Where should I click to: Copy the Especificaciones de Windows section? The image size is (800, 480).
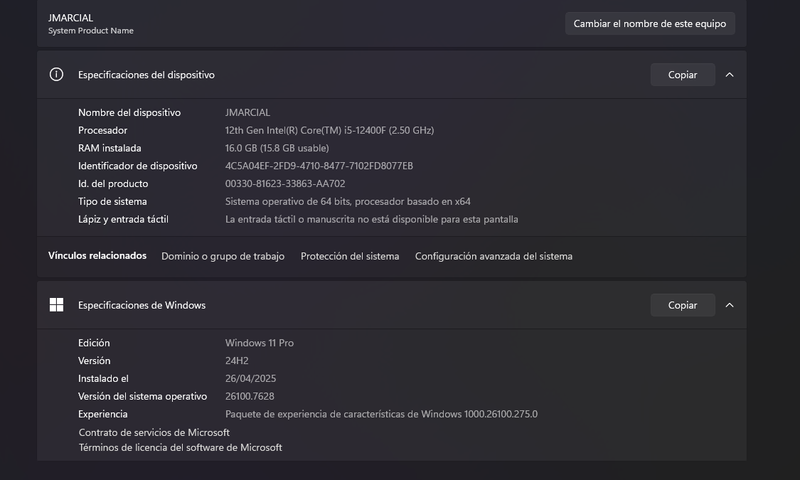coord(682,305)
